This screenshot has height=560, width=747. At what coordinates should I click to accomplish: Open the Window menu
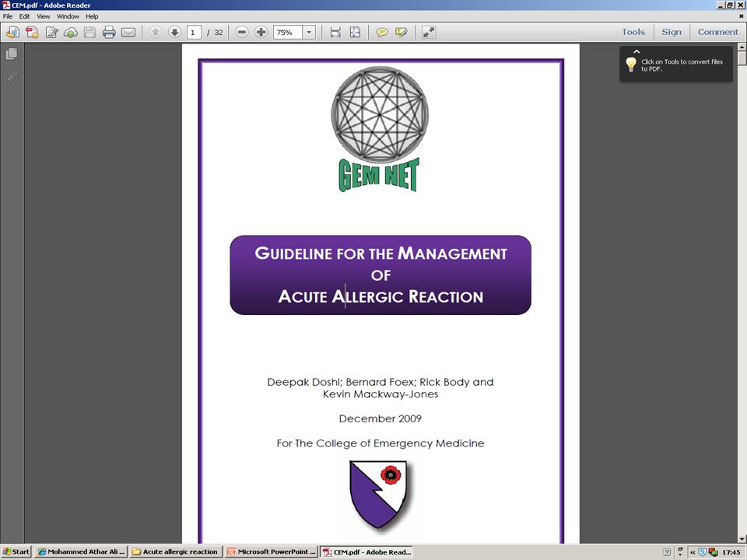click(68, 16)
